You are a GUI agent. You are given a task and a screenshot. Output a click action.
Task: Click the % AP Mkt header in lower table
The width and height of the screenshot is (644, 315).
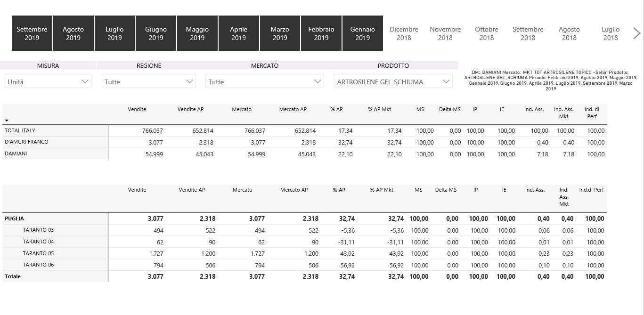tap(381, 190)
